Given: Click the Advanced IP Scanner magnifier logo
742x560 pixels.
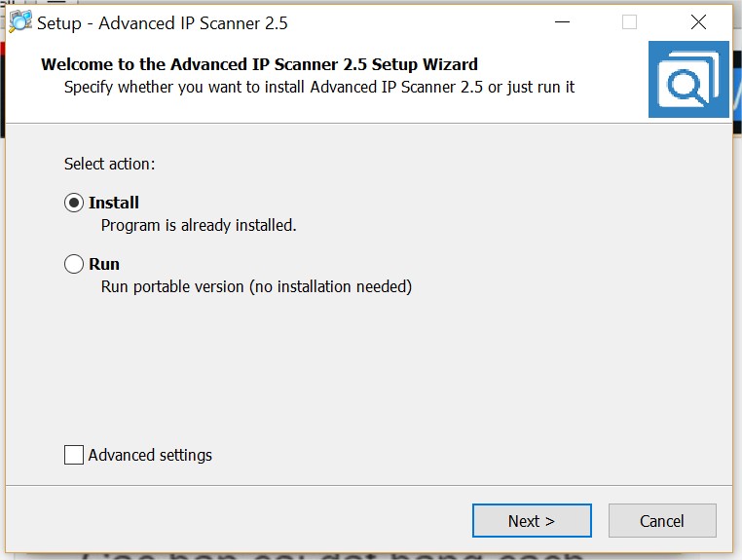Looking at the screenshot, I should pyautogui.click(x=687, y=81).
